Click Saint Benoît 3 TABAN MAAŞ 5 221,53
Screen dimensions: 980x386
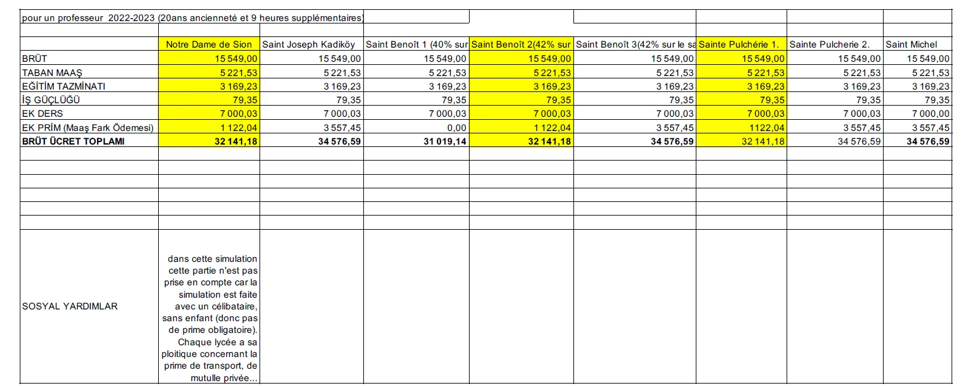click(x=635, y=72)
